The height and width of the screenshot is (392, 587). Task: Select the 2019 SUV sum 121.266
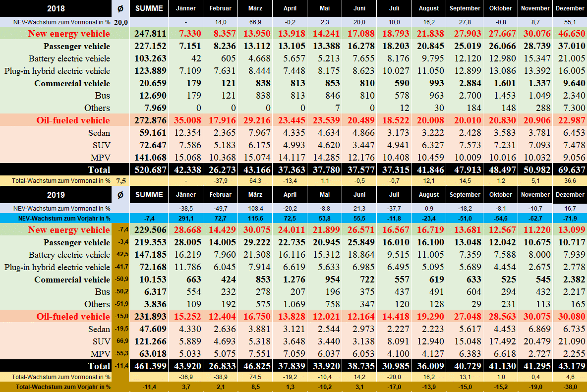click(x=150, y=341)
